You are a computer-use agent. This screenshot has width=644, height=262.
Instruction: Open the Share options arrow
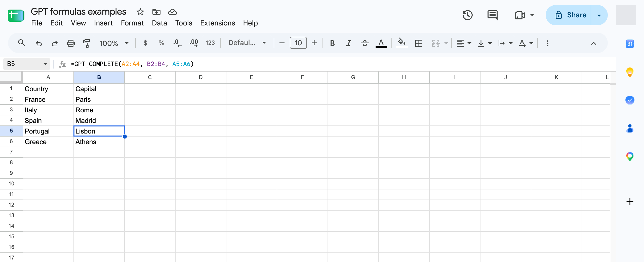[x=599, y=15]
